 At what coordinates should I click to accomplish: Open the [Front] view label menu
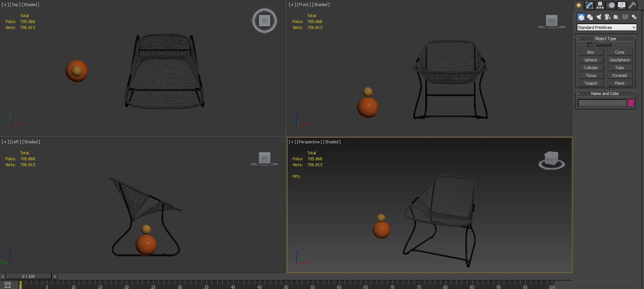[x=304, y=5]
